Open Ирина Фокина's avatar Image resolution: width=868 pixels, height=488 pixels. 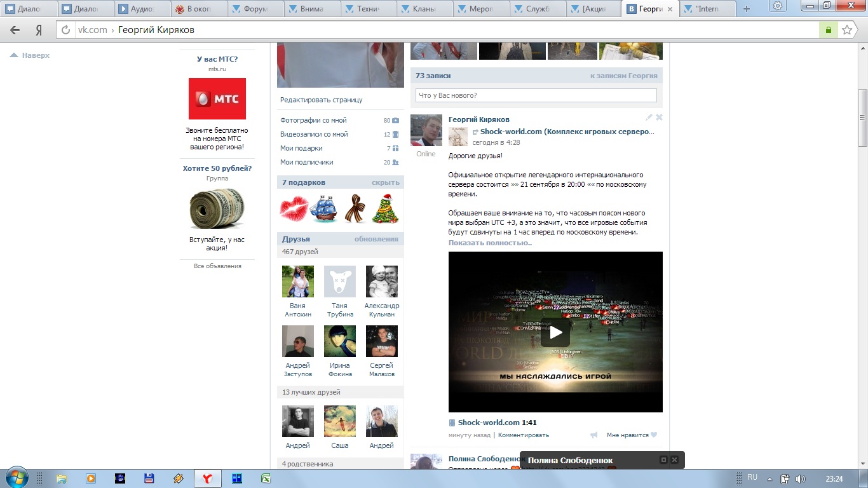340,341
